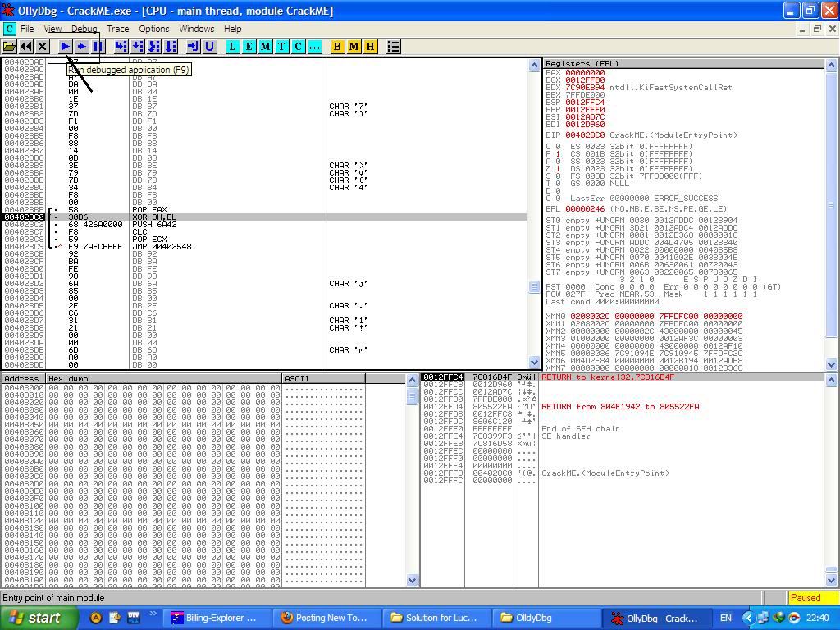Viewport: 840px width, 630px height.
Task: Select the POP EAX instruction line
Action: (265, 209)
